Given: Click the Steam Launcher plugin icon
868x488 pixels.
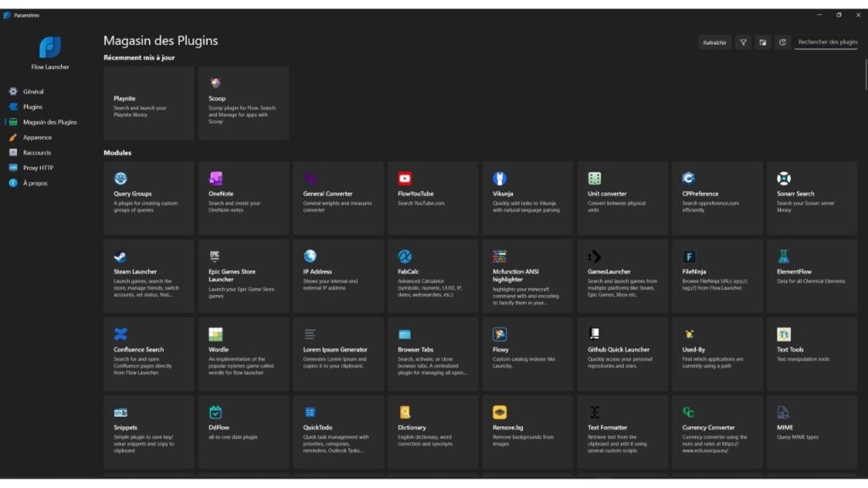Looking at the screenshot, I should click(120, 256).
